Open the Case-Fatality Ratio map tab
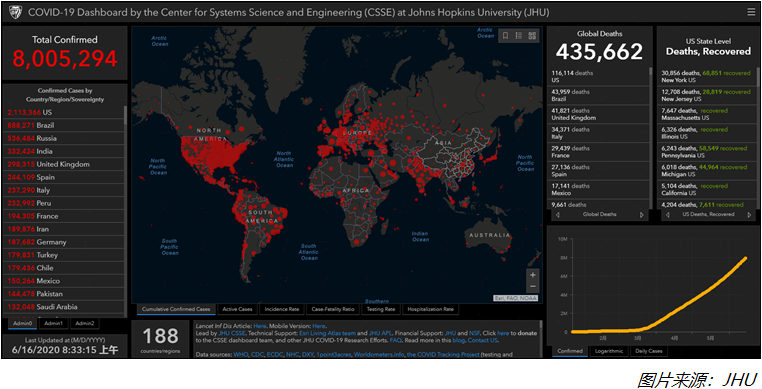The height and width of the screenshot is (389, 762). click(332, 309)
